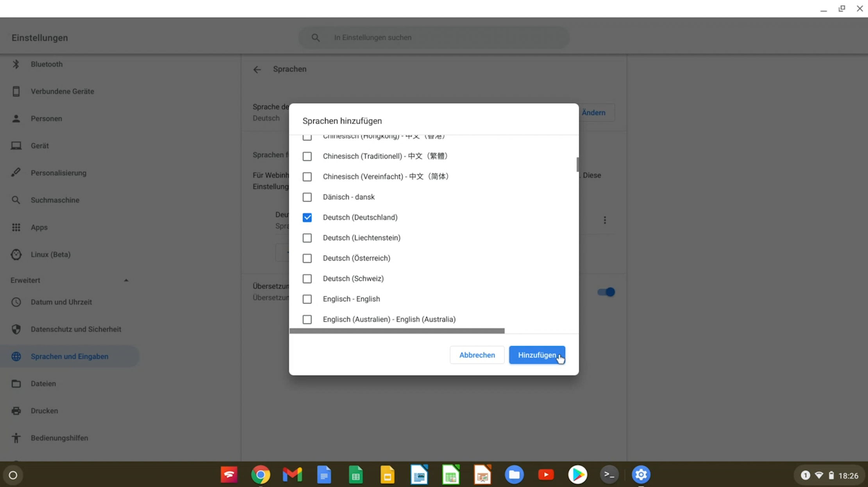Open Google Slides from the shelf

(x=387, y=475)
